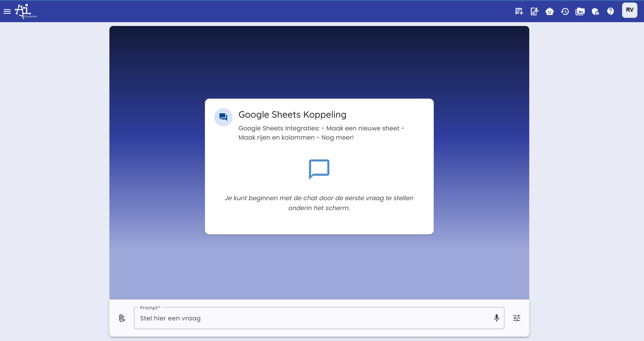The width and height of the screenshot is (644, 341).
Task: Click the large speech bubble outline icon
Action: click(319, 169)
